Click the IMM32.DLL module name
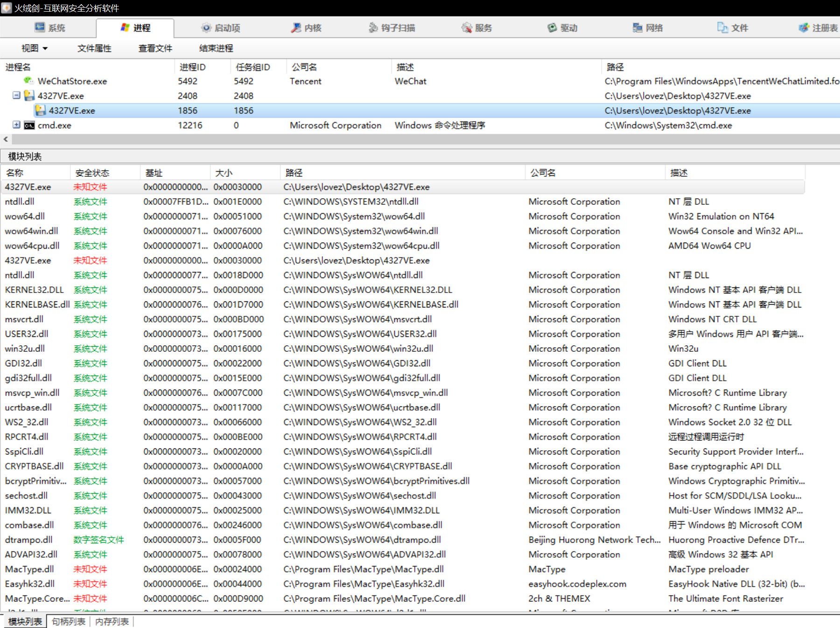This screenshot has width=840, height=628. (28, 510)
